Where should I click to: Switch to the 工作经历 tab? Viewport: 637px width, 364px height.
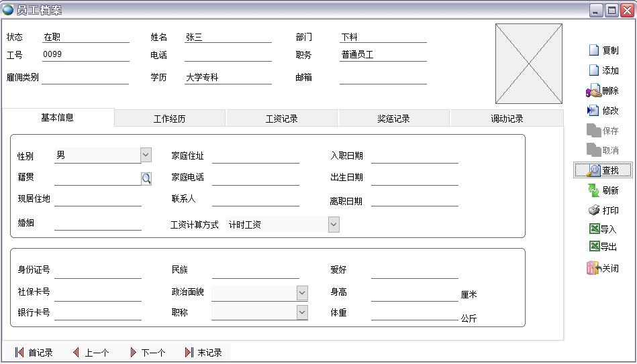(x=170, y=119)
